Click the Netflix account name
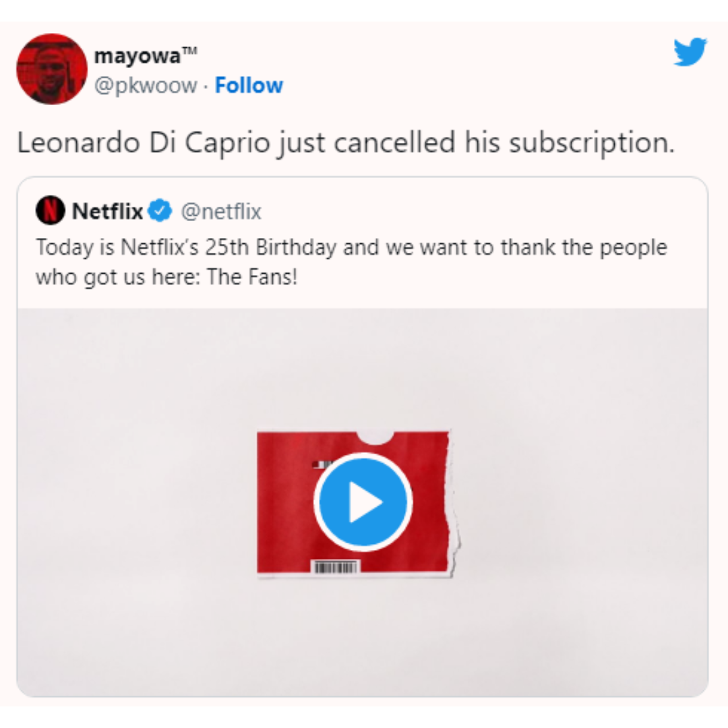The width and height of the screenshot is (728, 728). (107, 211)
